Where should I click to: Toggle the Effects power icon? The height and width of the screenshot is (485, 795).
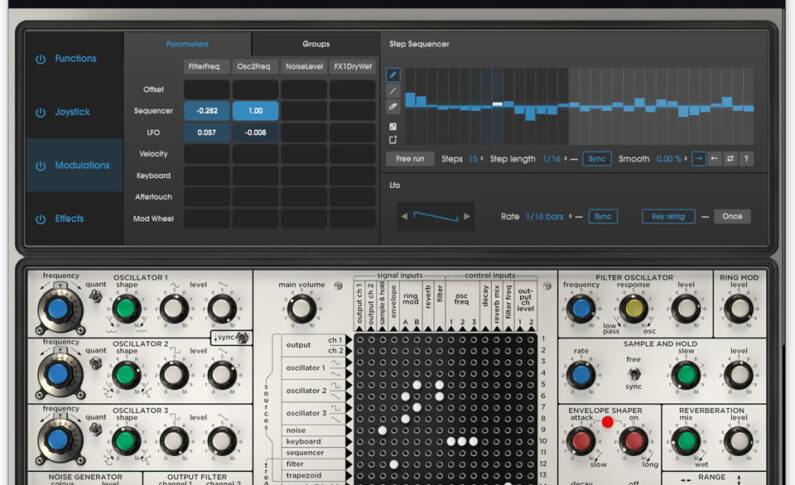tap(41, 219)
